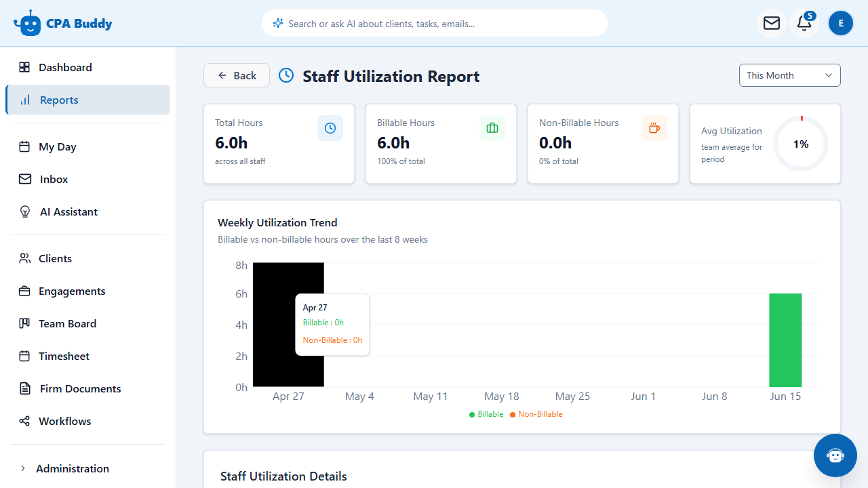The height and width of the screenshot is (488, 868).
Task: Click the Total Hours clock icon
Action: (x=330, y=128)
